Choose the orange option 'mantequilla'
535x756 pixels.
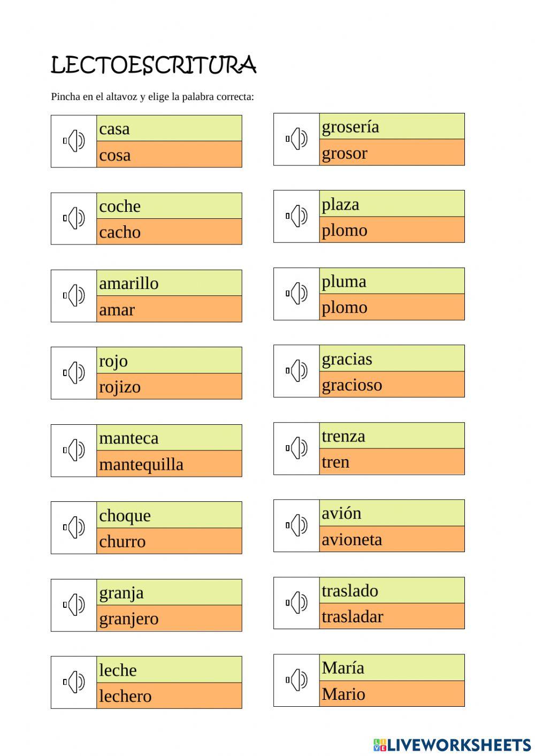tap(169, 464)
